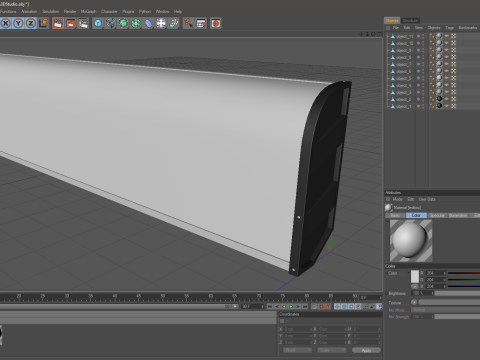This screenshot has width=480, height=360.
Task: Click the material preview sphere thumbnail
Action: point(411,241)
